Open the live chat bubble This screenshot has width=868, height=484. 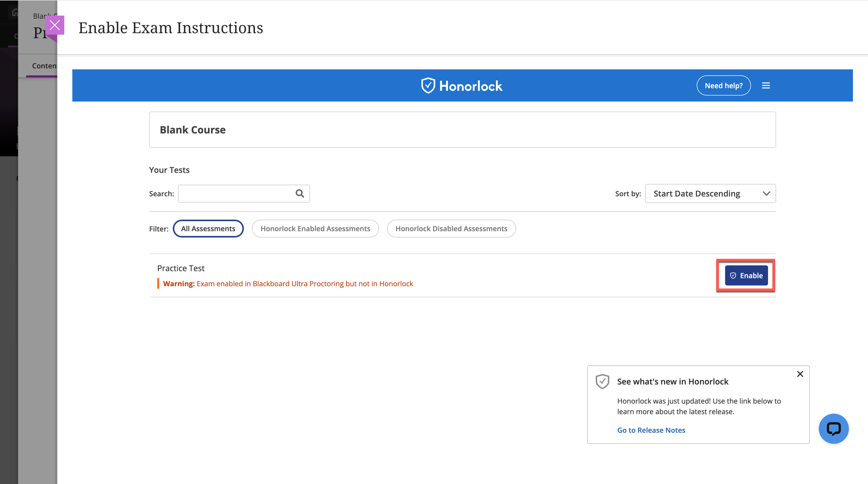pyautogui.click(x=833, y=428)
